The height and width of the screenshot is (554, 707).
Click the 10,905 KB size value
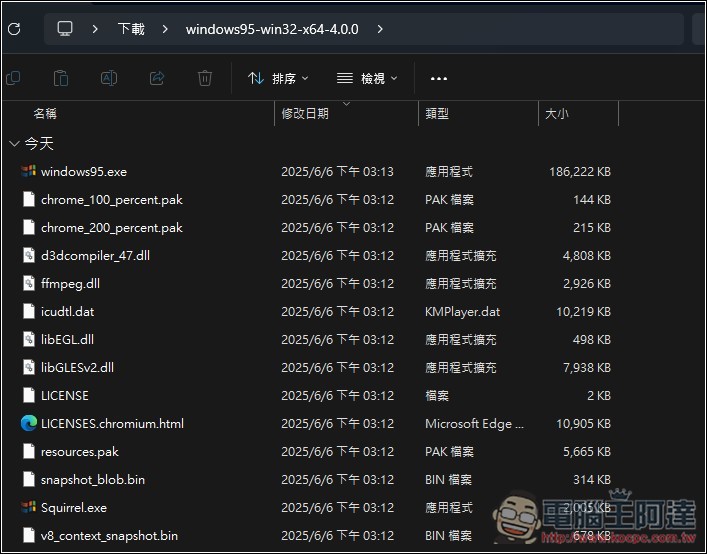pos(583,424)
